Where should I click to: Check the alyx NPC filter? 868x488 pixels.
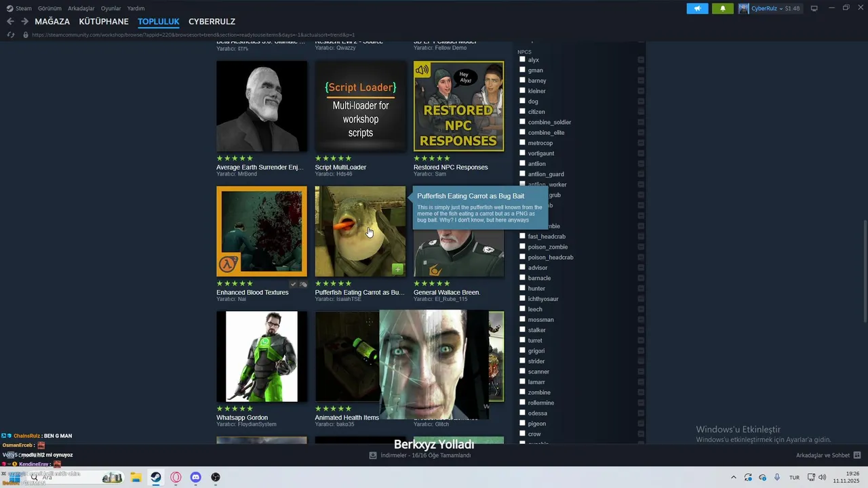point(522,59)
